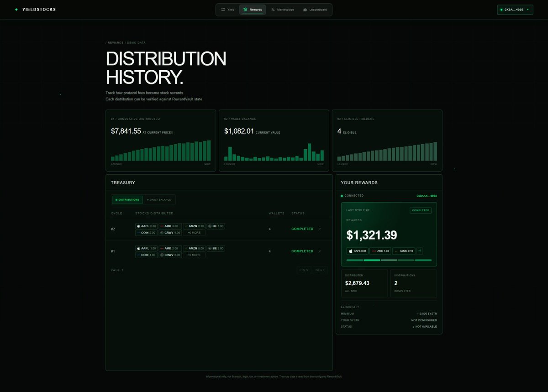Click BE 2.00 chip in cycle #1

(216, 248)
